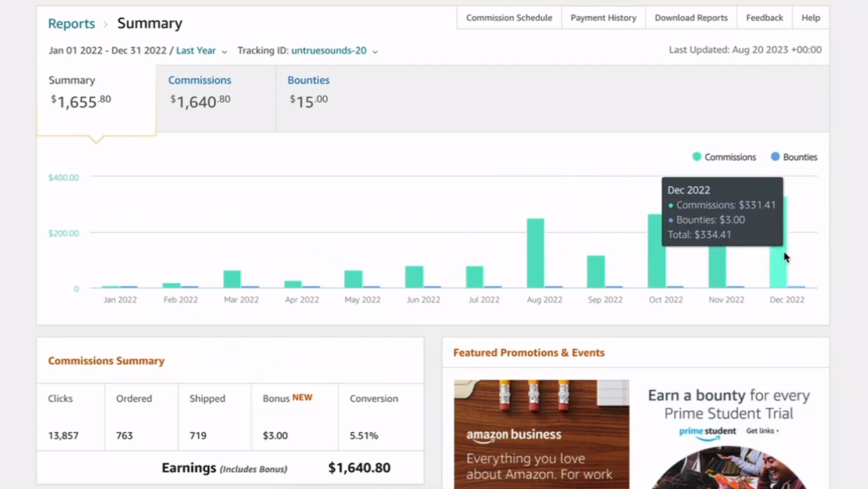Open the Help option
The image size is (868, 489).
[811, 17]
